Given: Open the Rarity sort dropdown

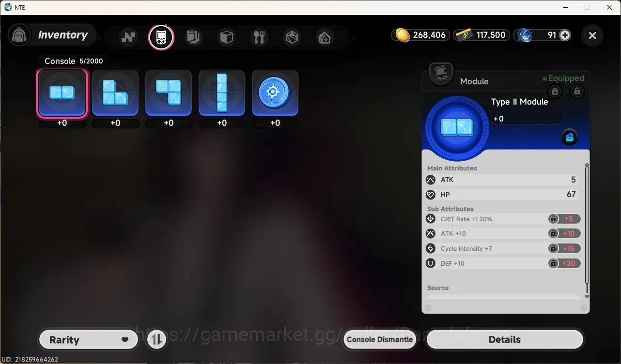Looking at the screenshot, I should (x=89, y=340).
